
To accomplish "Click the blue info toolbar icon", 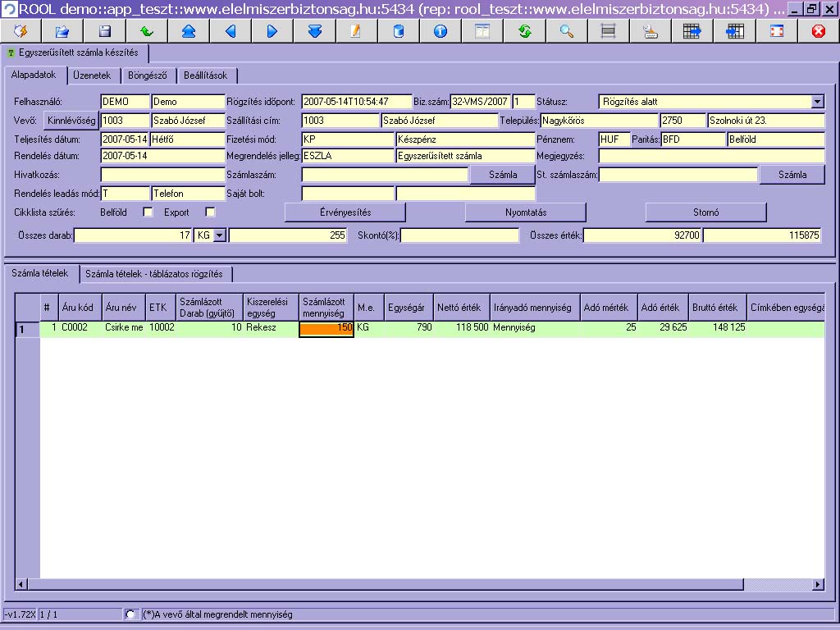I will pos(441,31).
